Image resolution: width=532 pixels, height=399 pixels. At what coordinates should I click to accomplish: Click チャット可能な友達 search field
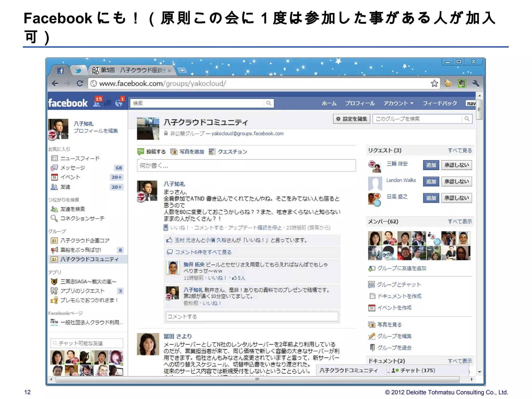tap(87, 343)
